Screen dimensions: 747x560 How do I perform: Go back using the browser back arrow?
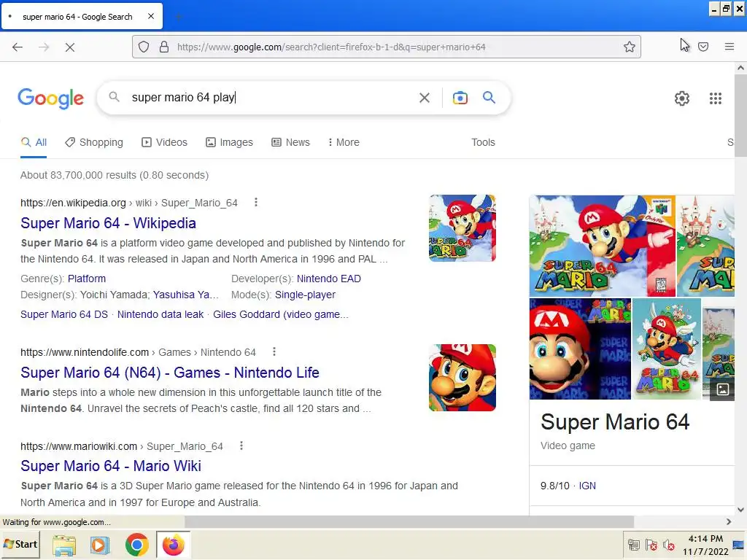[18, 47]
